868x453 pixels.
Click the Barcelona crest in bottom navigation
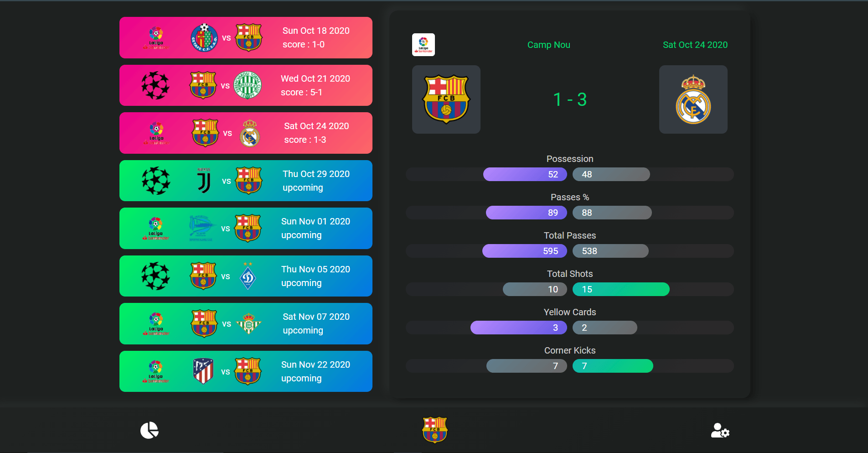tap(434, 430)
